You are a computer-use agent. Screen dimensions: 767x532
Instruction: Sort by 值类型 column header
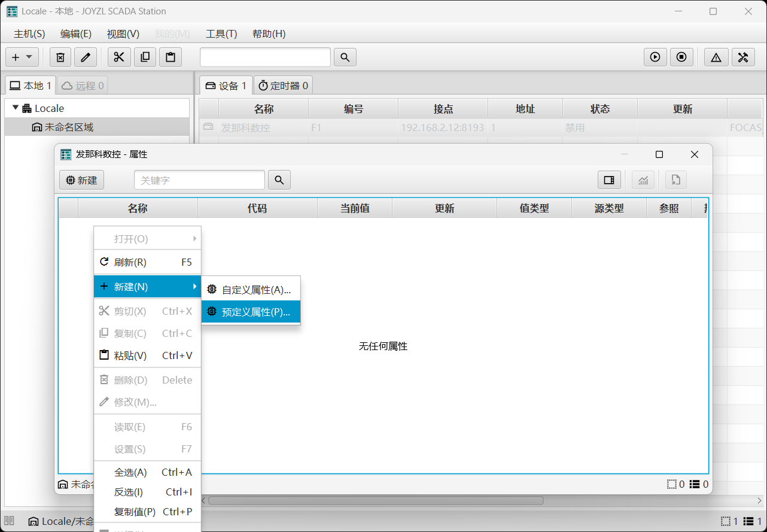pyautogui.click(x=534, y=208)
